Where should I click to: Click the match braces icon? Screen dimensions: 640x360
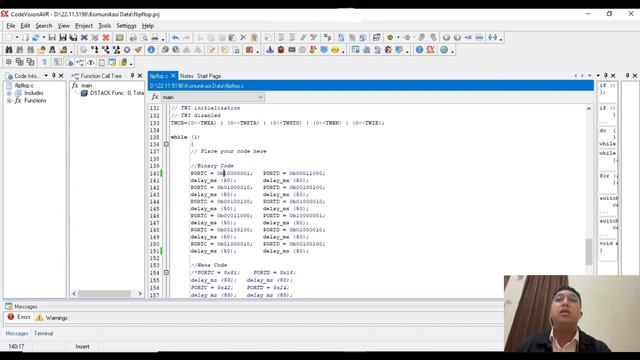click(x=493, y=38)
